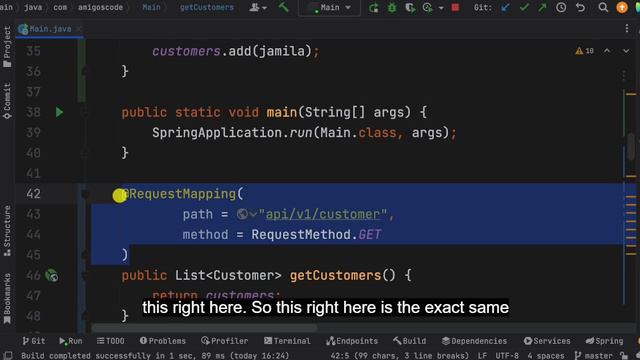This screenshot has height=360, width=640.
Task: Open the Dependencies tool window
Action: pyautogui.click(x=474, y=341)
